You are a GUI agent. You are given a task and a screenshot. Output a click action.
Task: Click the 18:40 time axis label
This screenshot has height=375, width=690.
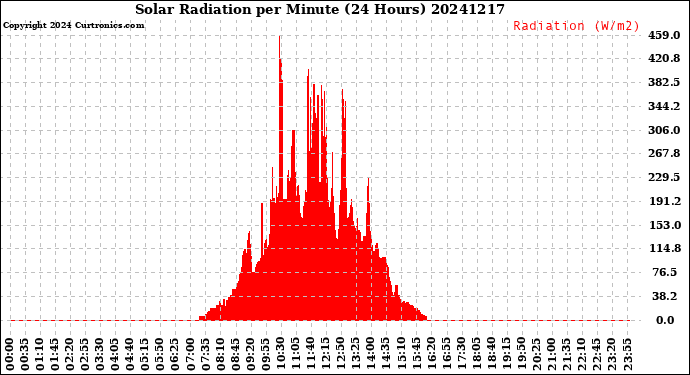(492, 355)
